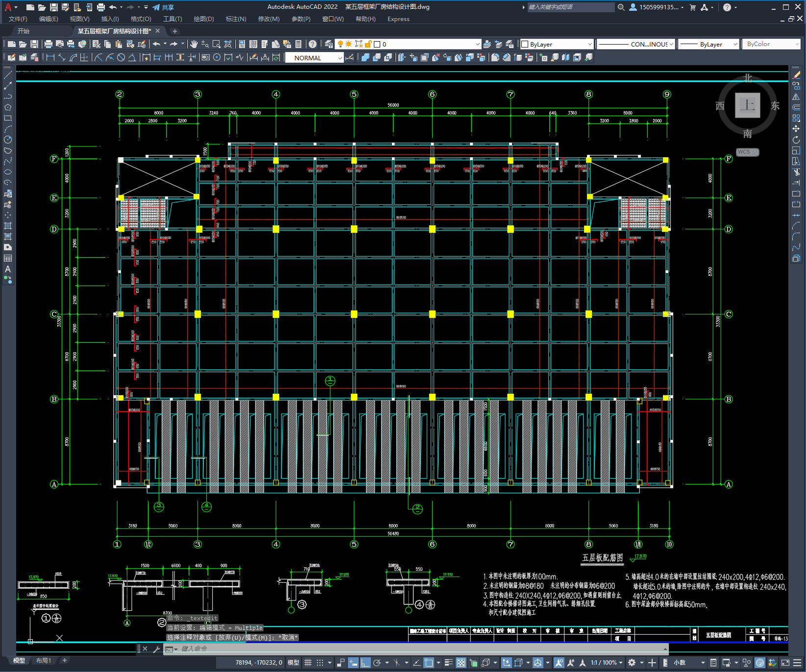Open the 标注(N) menu
The image size is (806, 672).
pos(236,19)
